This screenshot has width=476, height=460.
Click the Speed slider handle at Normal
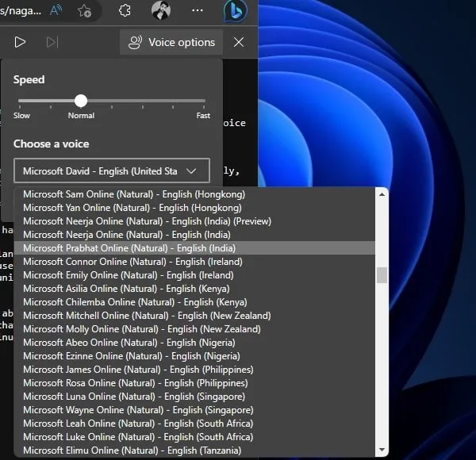81,101
